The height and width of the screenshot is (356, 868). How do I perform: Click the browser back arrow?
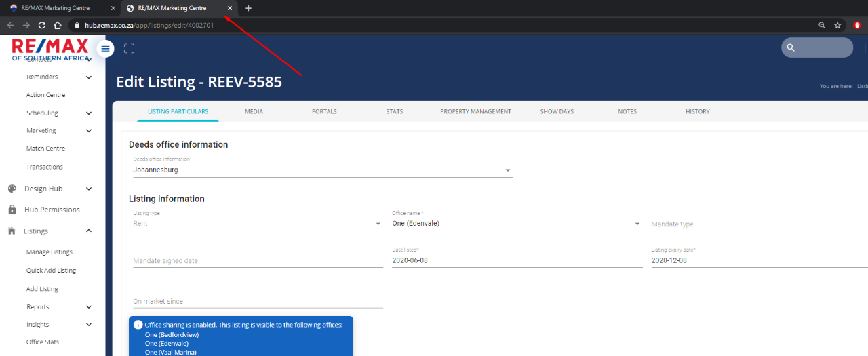coord(10,25)
